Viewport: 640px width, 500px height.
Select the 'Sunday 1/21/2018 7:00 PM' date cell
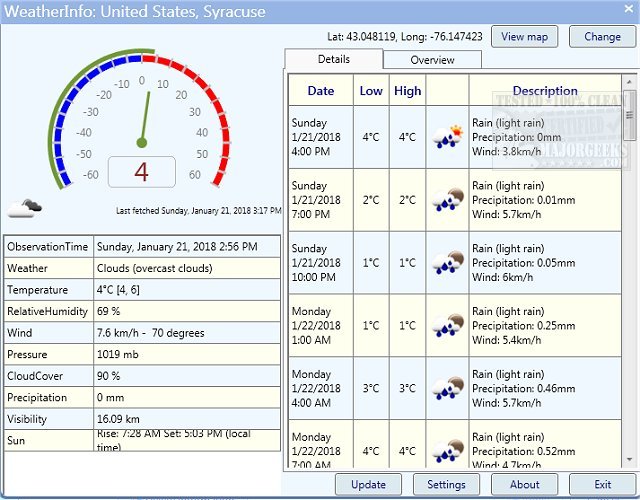pyautogui.click(x=321, y=200)
